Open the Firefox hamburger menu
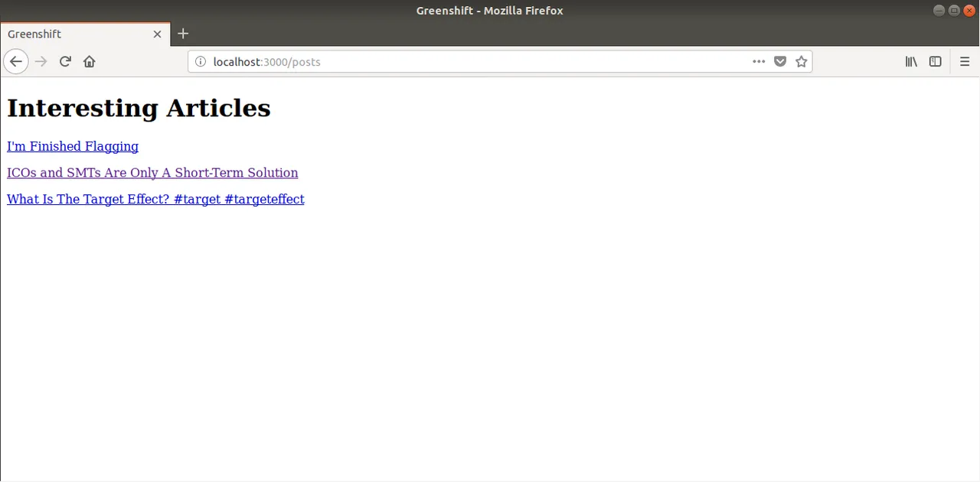 pyautogui.click(x=965, y=61)
